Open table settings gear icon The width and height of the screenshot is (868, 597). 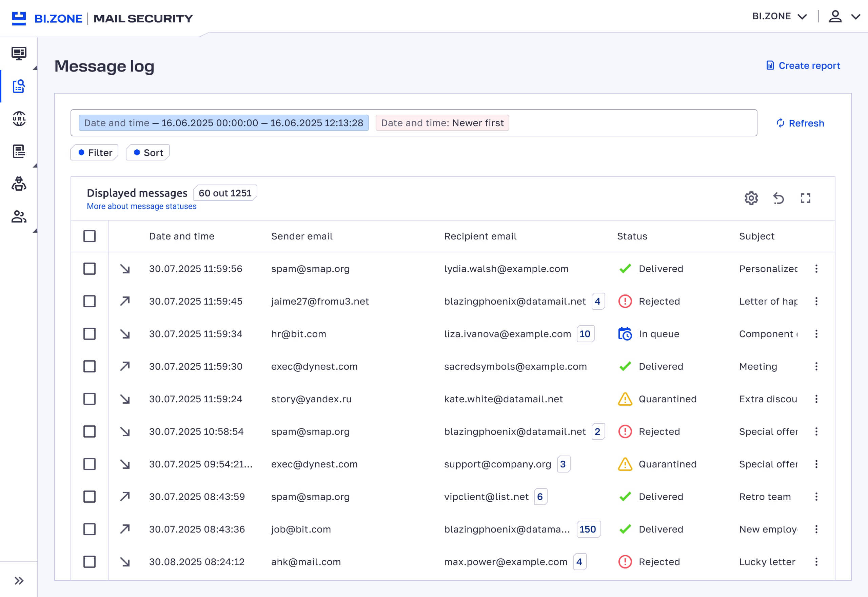pos(751,198)
